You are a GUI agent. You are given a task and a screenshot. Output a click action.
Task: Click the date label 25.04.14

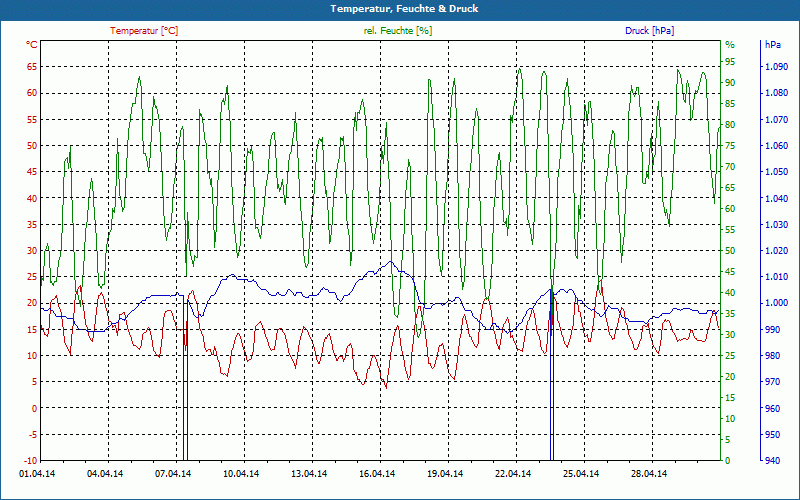click(x=581, y=474)
